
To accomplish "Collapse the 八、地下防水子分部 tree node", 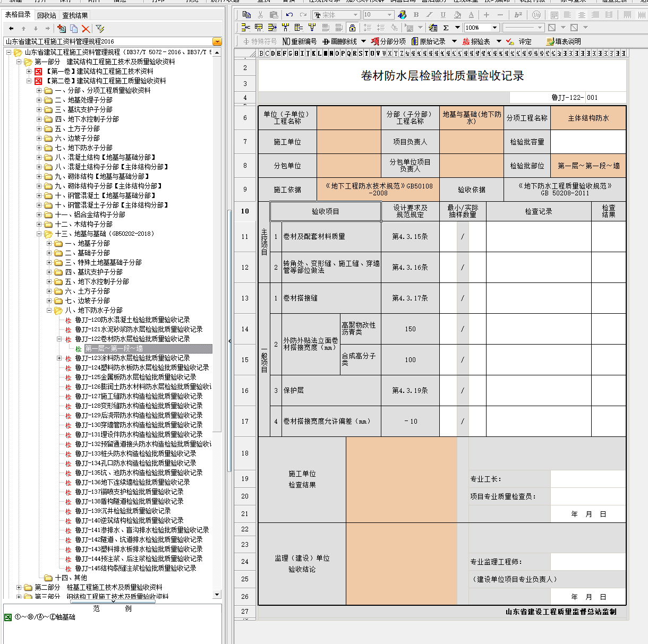I will coord(49,310).
